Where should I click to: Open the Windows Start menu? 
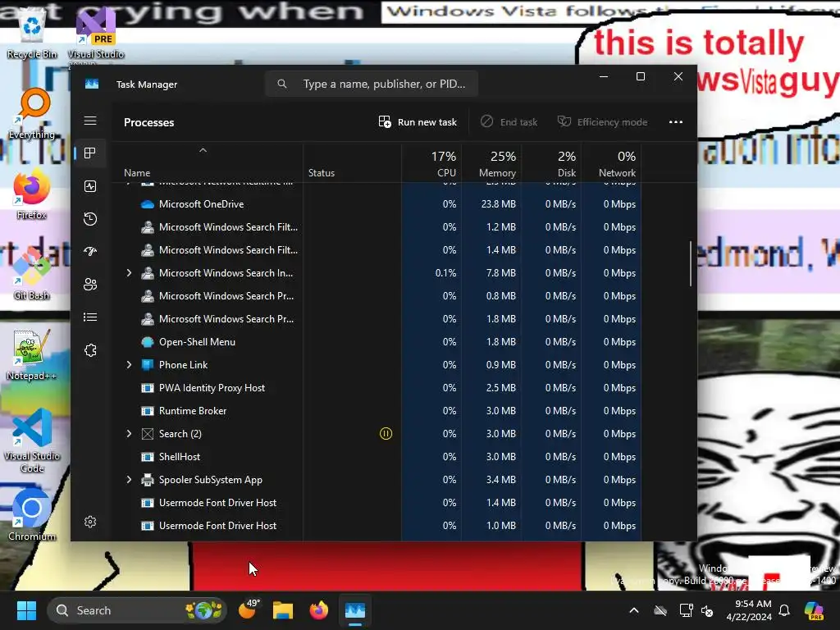point(26,610)
